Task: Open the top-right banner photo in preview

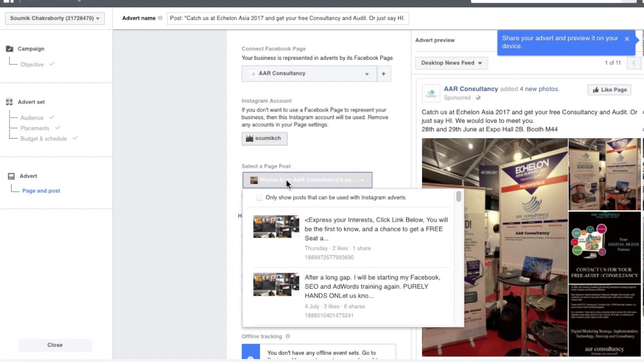Action: (x=605, y=174)
